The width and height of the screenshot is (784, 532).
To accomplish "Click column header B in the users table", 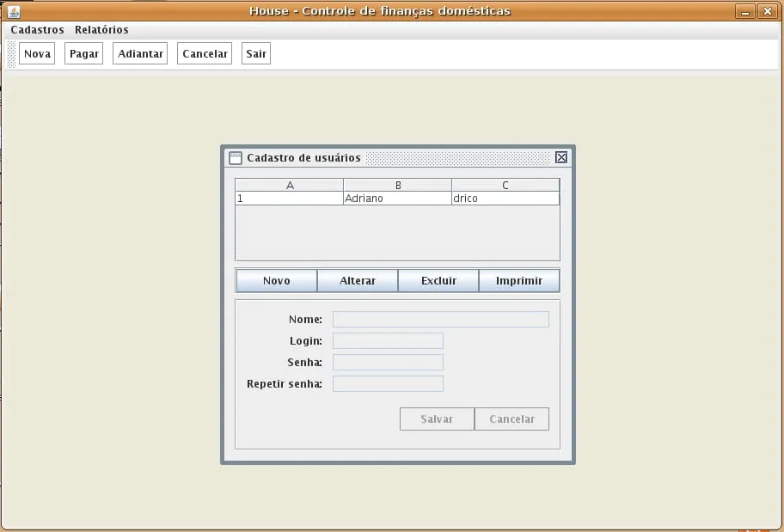I will tap(397, 185).
